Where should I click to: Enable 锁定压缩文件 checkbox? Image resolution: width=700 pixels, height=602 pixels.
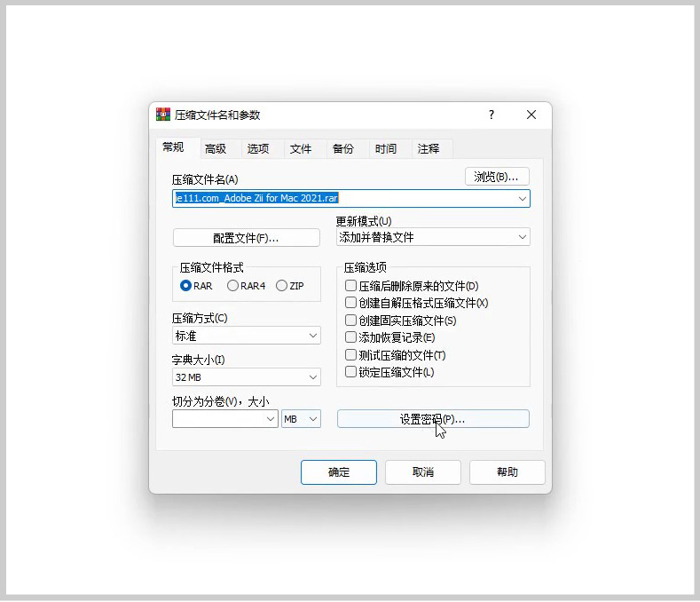point(351,372)
